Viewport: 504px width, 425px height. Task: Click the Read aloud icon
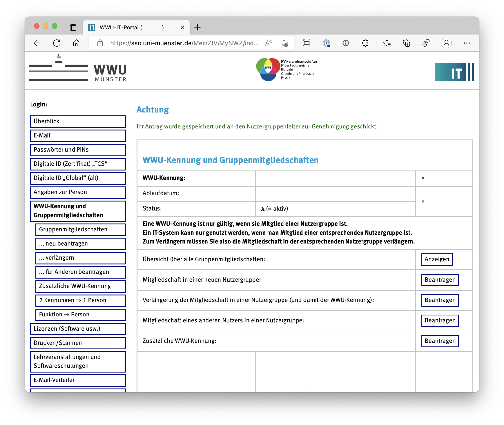pyautogui.click(x=268, y=43)
